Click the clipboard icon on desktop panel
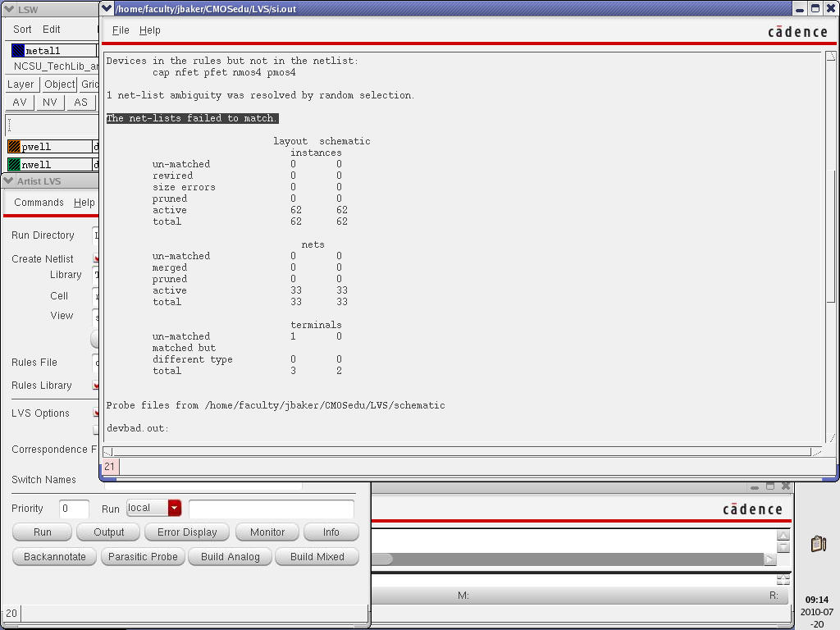 (x=818, y=544)
